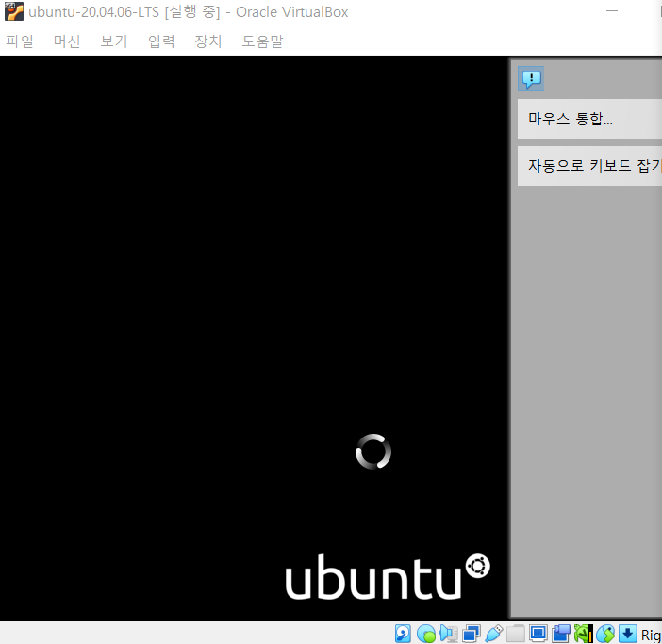
Task: Click the CPU virtualization turtle icon
Action: pos(583,634)
